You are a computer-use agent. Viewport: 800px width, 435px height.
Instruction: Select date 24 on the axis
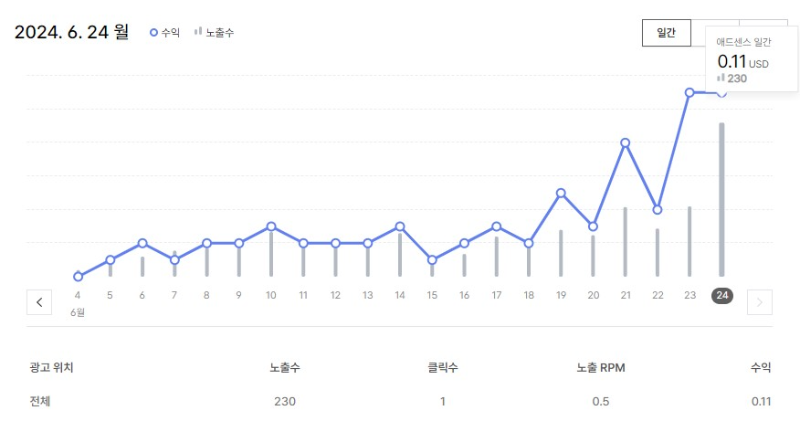pos(722,295)
